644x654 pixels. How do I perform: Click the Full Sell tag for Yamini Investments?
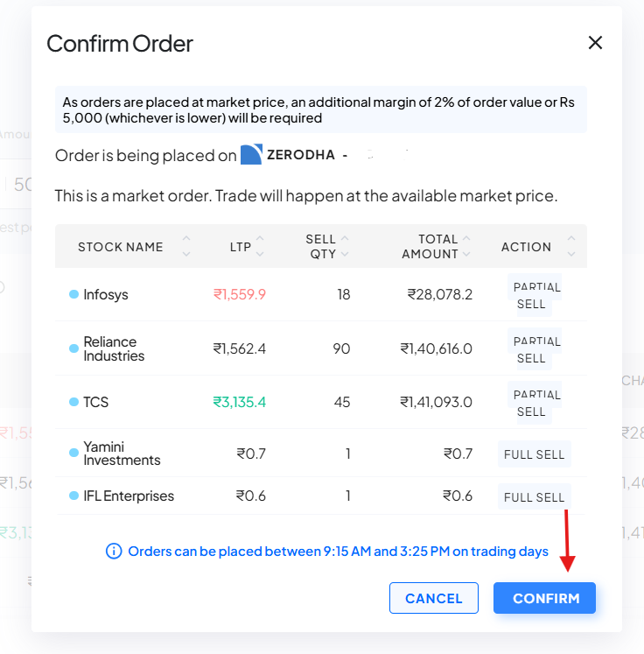(534, 454)
